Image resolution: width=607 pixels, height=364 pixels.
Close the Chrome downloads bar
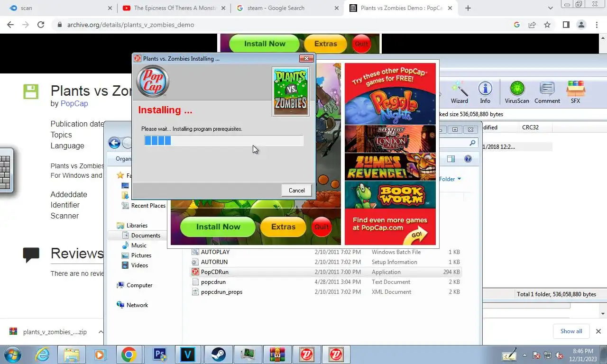pyautogui.click(x=598, y=331)
